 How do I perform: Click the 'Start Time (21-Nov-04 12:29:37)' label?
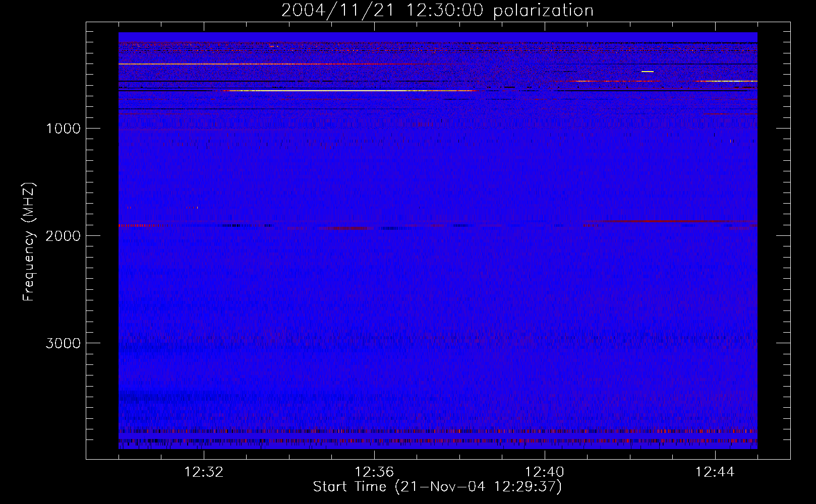coord(437,487)
